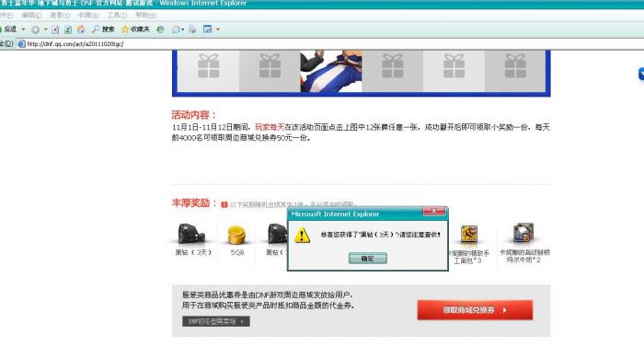Click the milk bottles prize icon
This screenshot has height=358, width=644.
pos(523,233)
